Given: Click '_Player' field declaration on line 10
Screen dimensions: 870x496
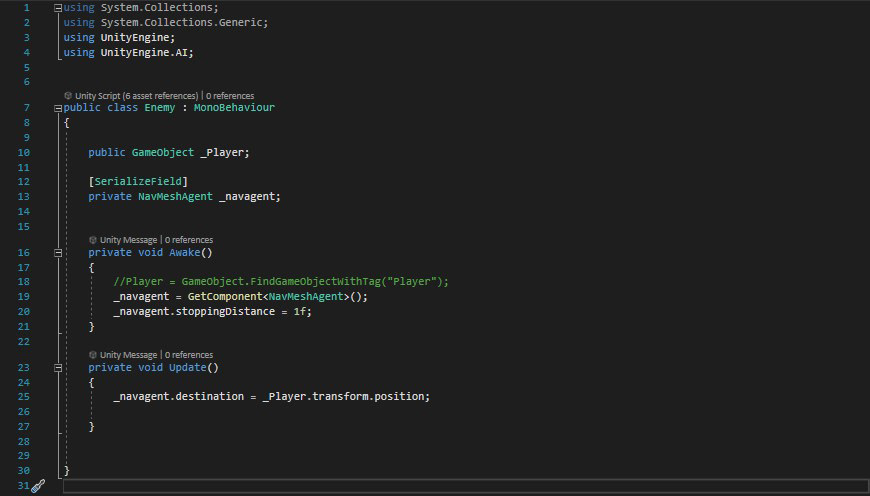Looking at the screenshot, I should 221,153.
